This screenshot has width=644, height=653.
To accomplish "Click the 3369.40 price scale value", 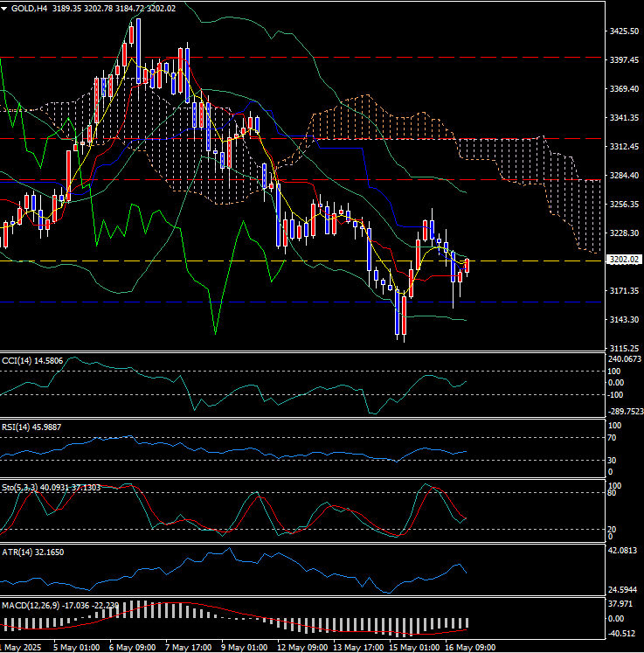I will [x=624, y=89].
